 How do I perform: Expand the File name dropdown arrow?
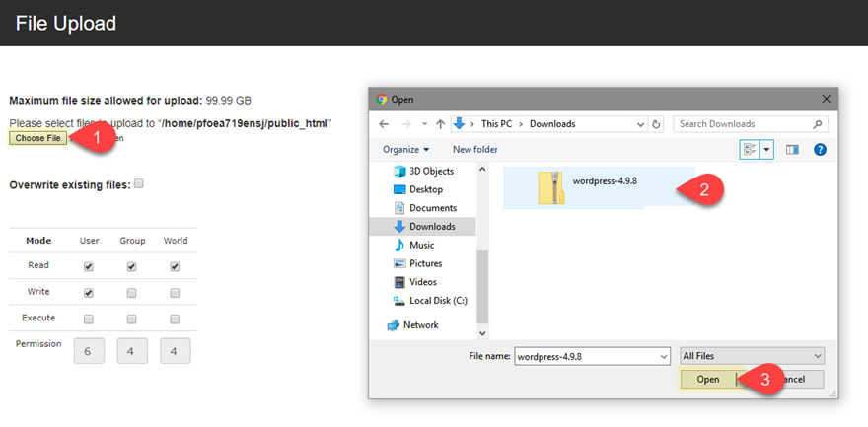tap(664, 357)
